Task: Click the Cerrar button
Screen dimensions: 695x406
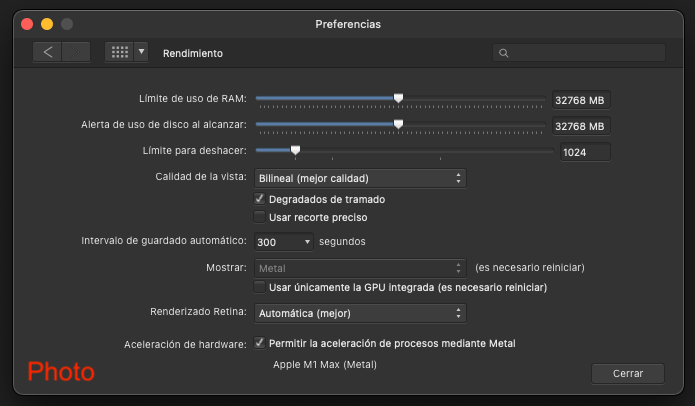Action: click(628, 374)
